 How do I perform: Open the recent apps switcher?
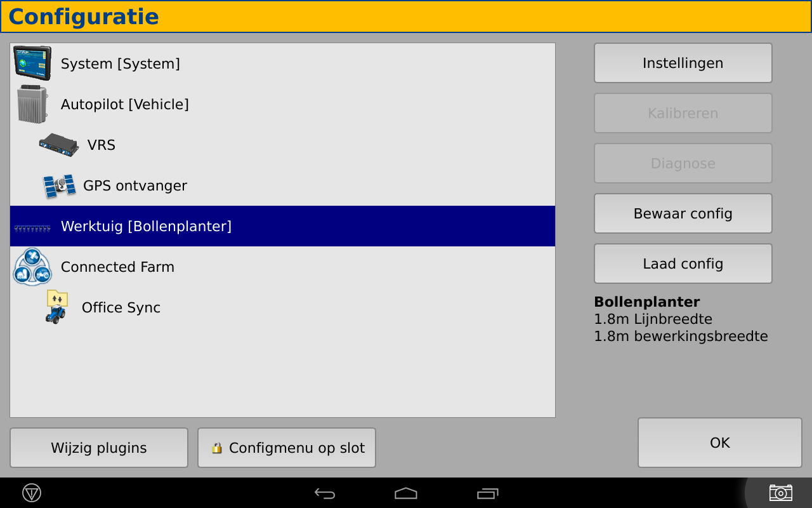tap(487, 493)
